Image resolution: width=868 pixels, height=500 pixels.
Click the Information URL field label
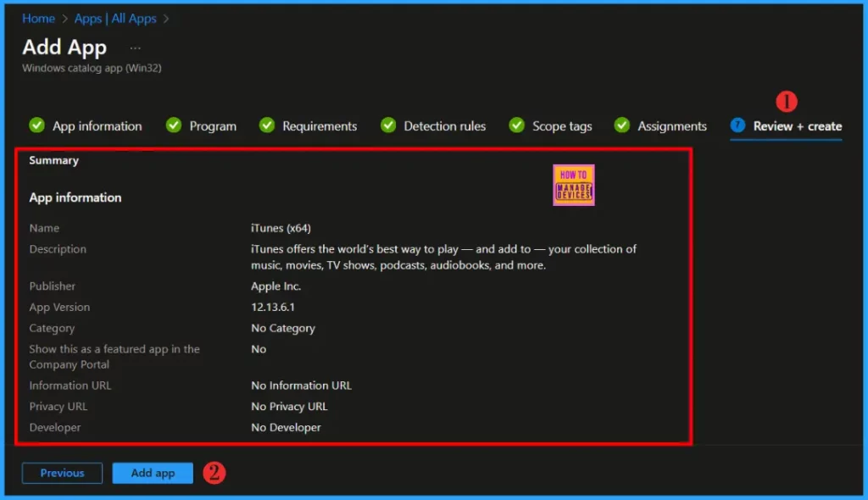pos(70,386)
